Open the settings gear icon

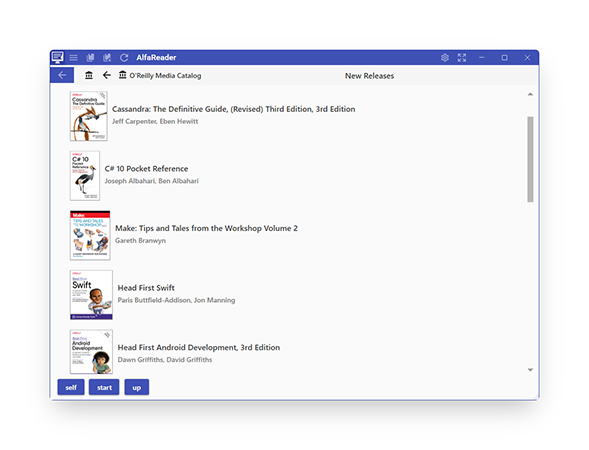pos(445,57)
